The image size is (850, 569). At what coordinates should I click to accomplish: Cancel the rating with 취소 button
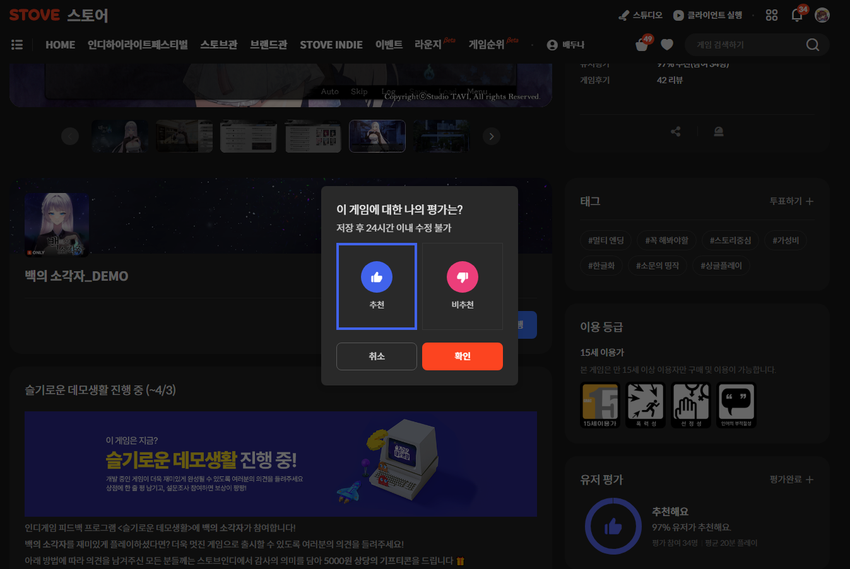tap(376, 356)
